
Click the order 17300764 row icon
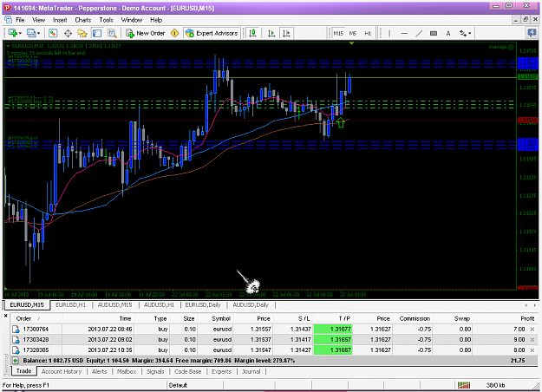coord(16,330)
